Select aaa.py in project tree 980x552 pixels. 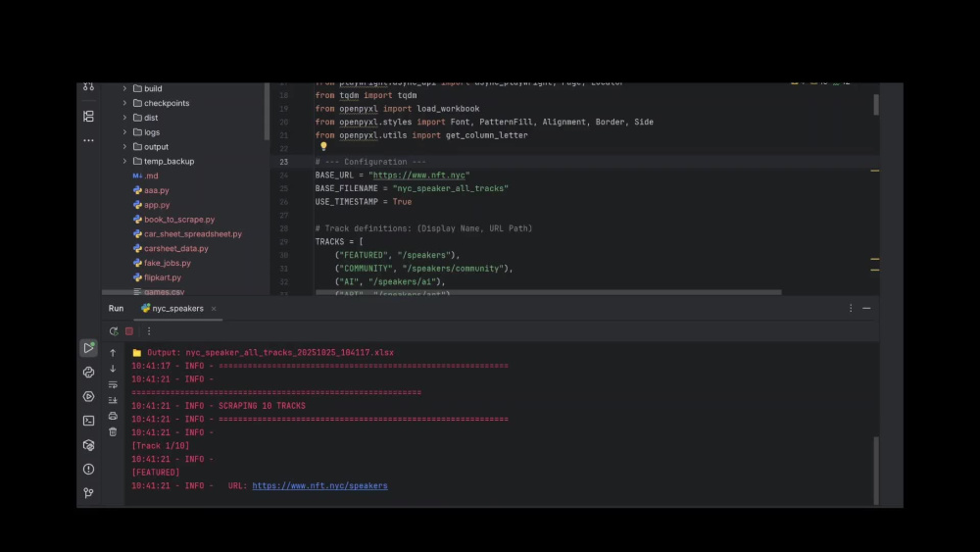point(151,190)
